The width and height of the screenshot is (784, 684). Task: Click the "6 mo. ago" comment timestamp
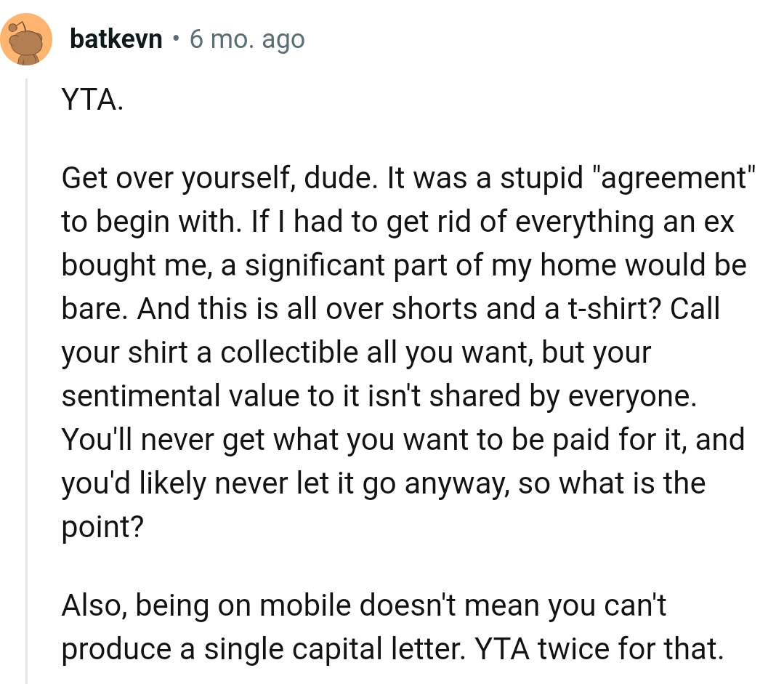coord(247,39)
